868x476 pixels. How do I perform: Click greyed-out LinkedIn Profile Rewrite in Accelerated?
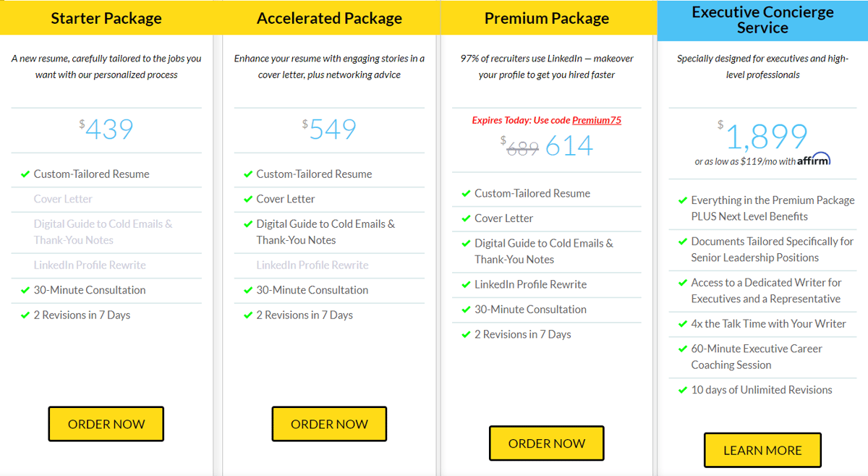(x=312, y=265)
